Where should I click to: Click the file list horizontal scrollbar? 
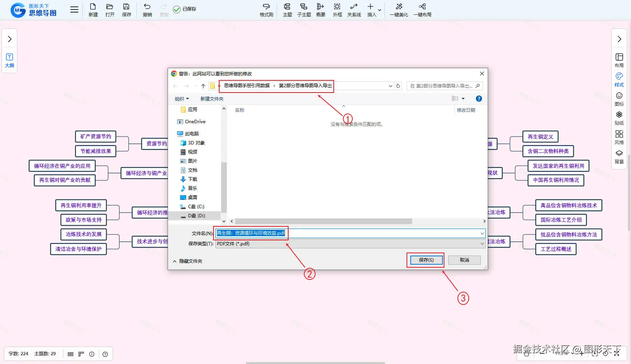(x=323, y=221)
